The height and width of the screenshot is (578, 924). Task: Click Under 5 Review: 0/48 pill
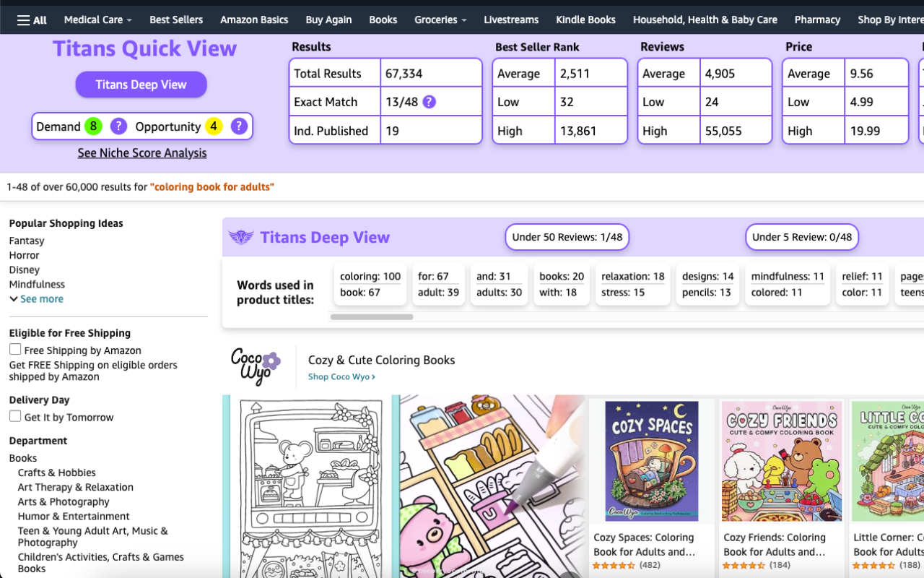click(x=802, y=237)
